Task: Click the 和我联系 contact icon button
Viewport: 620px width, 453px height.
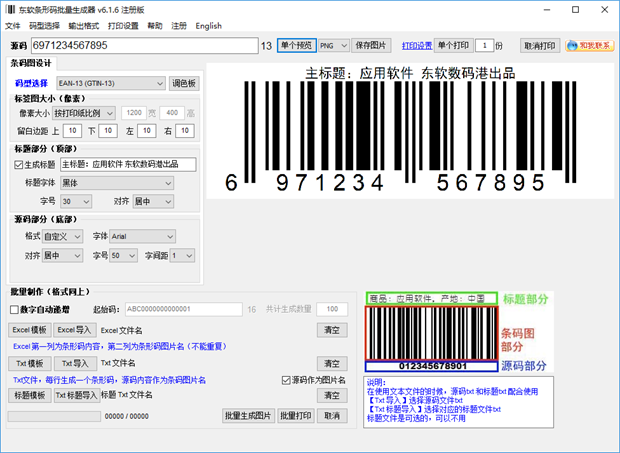Action: pyautogui.click(x=590, y=46)
